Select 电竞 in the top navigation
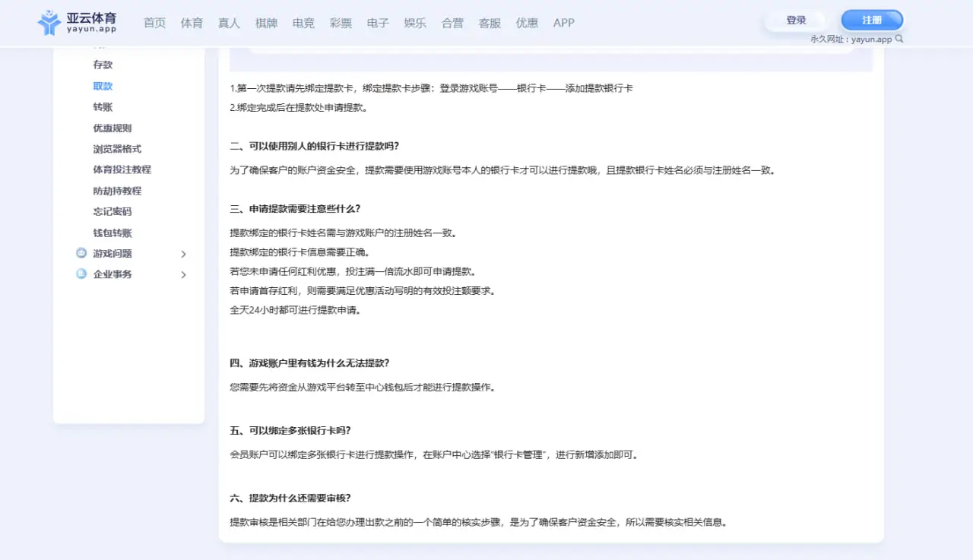This screenshot has width=973, height=560. 304,23
